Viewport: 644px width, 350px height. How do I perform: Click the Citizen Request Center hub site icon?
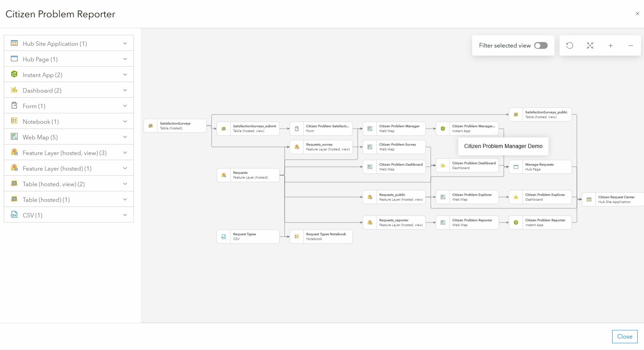tap(589, 199)
